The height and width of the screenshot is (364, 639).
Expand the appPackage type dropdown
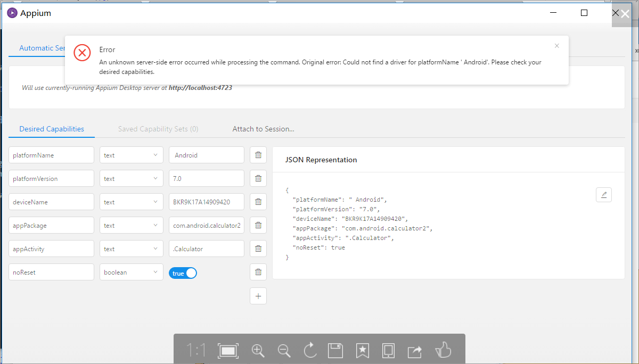click(x=131, y=226)
